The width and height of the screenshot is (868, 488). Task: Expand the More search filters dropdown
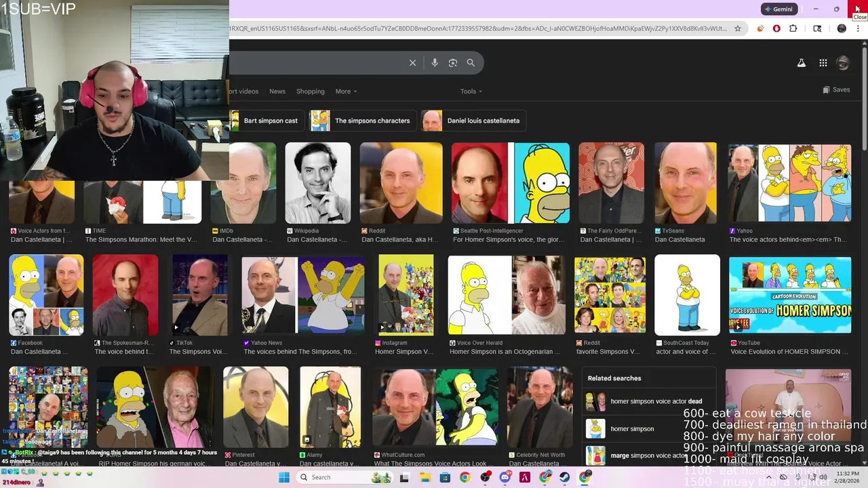(346, 91)
